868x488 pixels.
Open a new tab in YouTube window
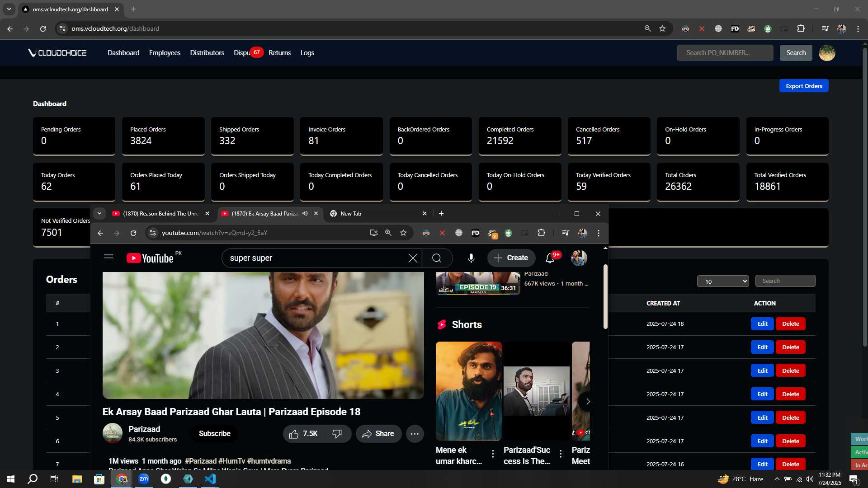pos(441,213)
